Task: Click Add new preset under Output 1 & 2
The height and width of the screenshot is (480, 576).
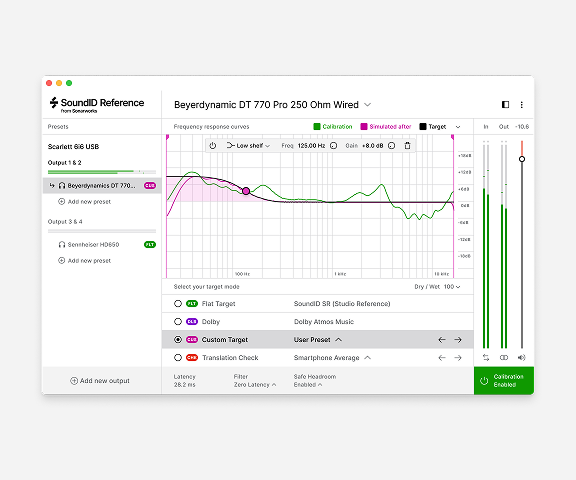Action: click(84, 202)
